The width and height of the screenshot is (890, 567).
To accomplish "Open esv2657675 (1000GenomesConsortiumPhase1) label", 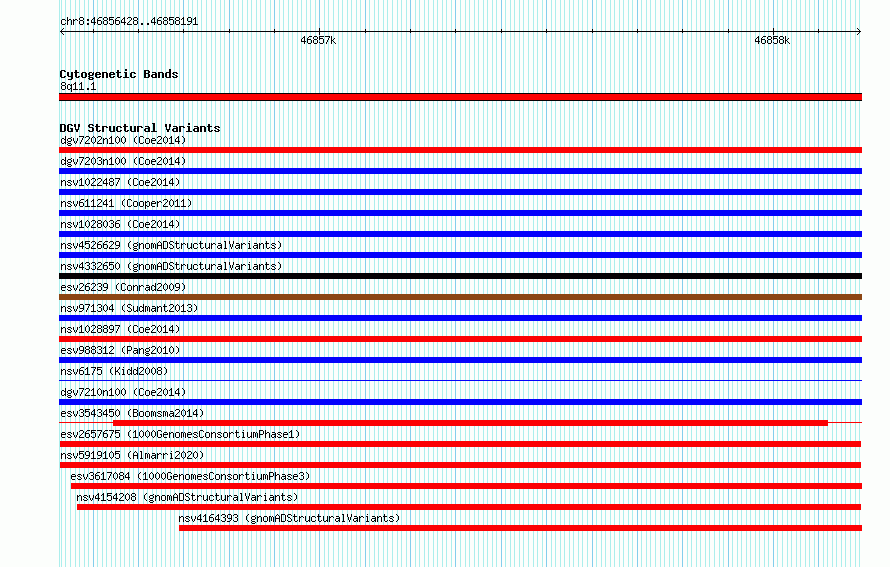I will pos(180,434).
